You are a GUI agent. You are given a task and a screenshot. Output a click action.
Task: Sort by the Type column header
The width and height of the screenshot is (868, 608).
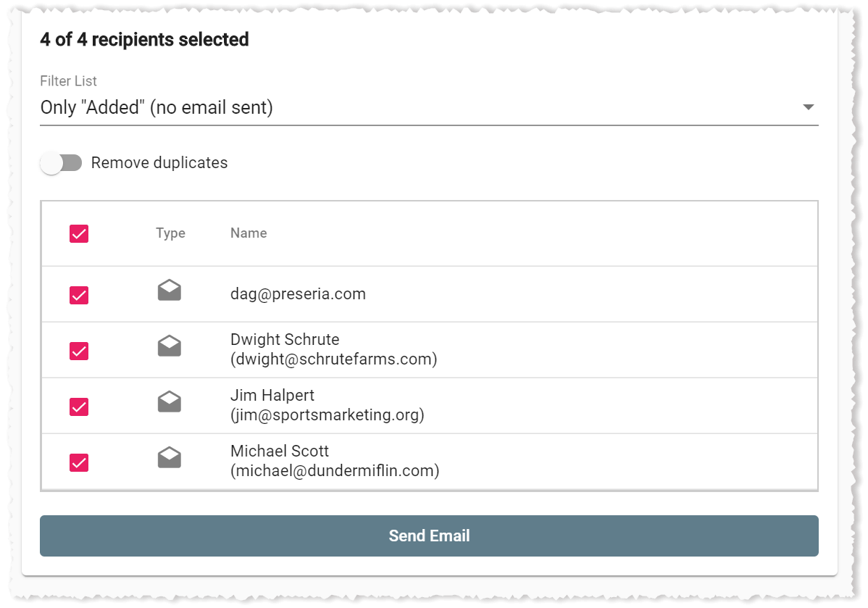(170, 233)
